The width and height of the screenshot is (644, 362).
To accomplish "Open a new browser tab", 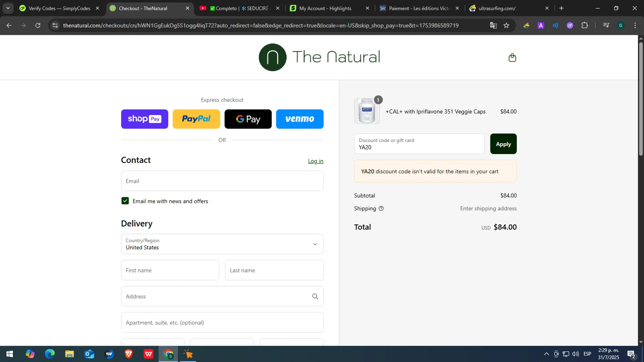I will point(561,8).
